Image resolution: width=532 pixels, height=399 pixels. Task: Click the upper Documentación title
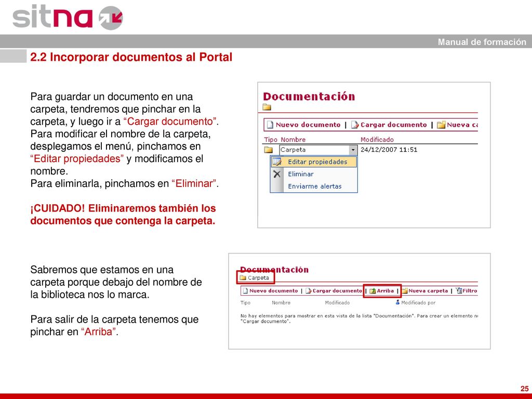(x=309, y=96)
